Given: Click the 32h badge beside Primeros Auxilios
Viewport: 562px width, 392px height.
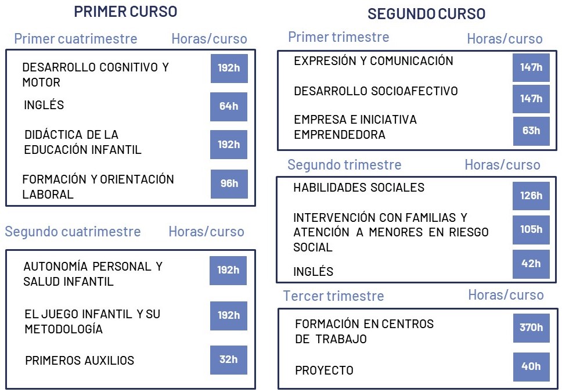Looking at the screenshot, I should pos(229,359).
